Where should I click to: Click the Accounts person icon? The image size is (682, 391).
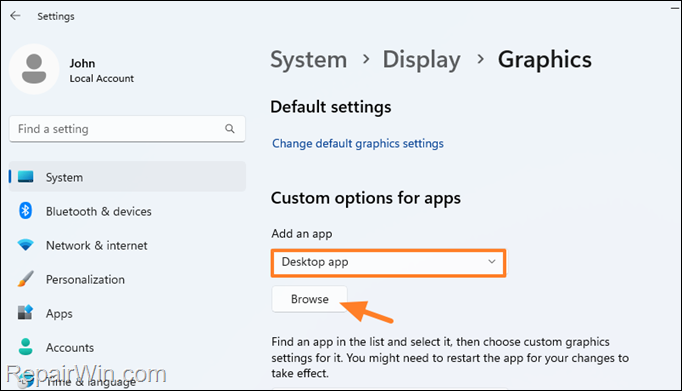[26, 347]
